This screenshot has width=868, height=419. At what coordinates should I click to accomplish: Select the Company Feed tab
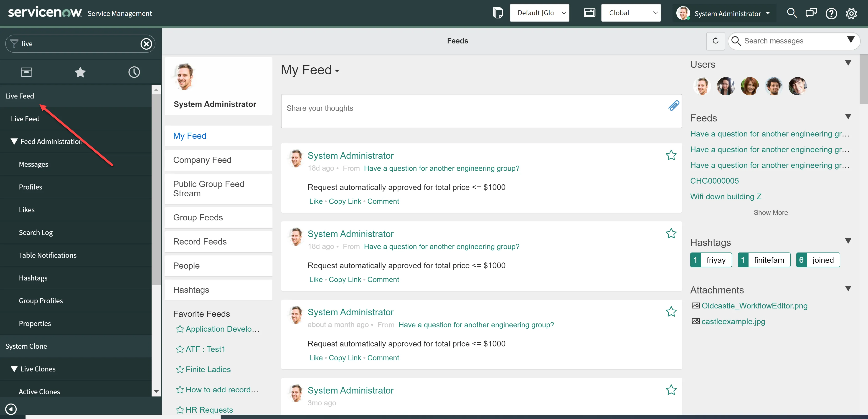pos(202,160)
